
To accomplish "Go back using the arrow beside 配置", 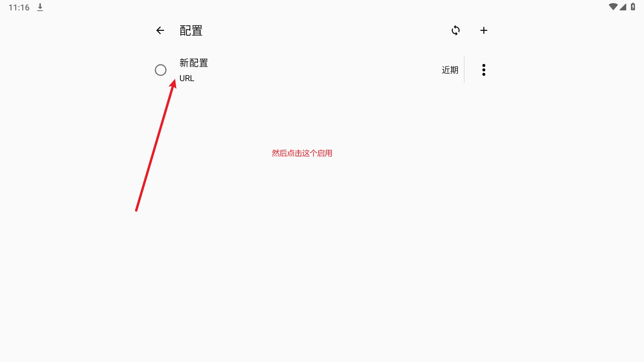I will click(x=160, y=31).
